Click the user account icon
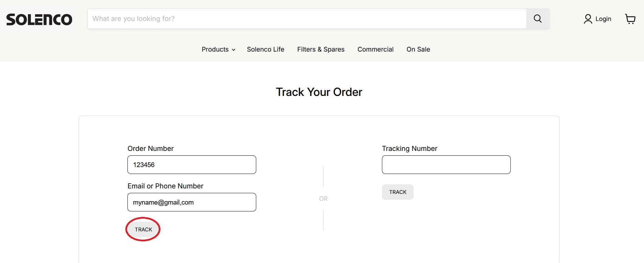The image size is (644, 263). coord(588,19)
